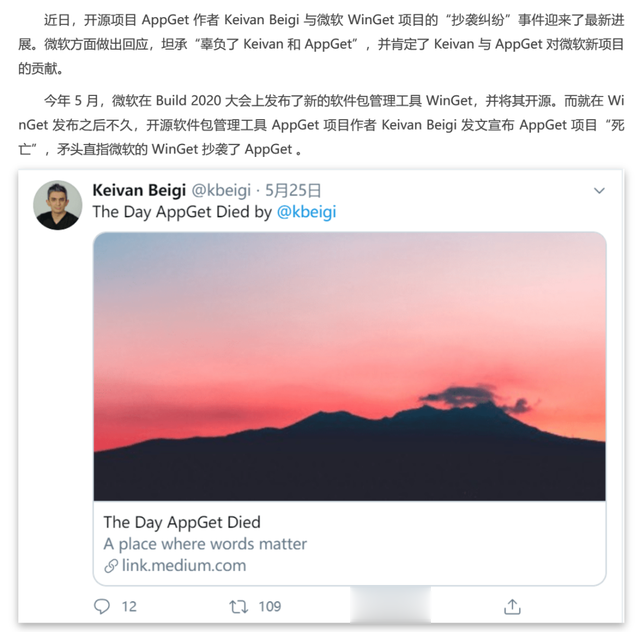Viewport: 640px width, 632px height.
Task: Click the gray @kbeigi handle in header
Action: (x=221, y=190)
